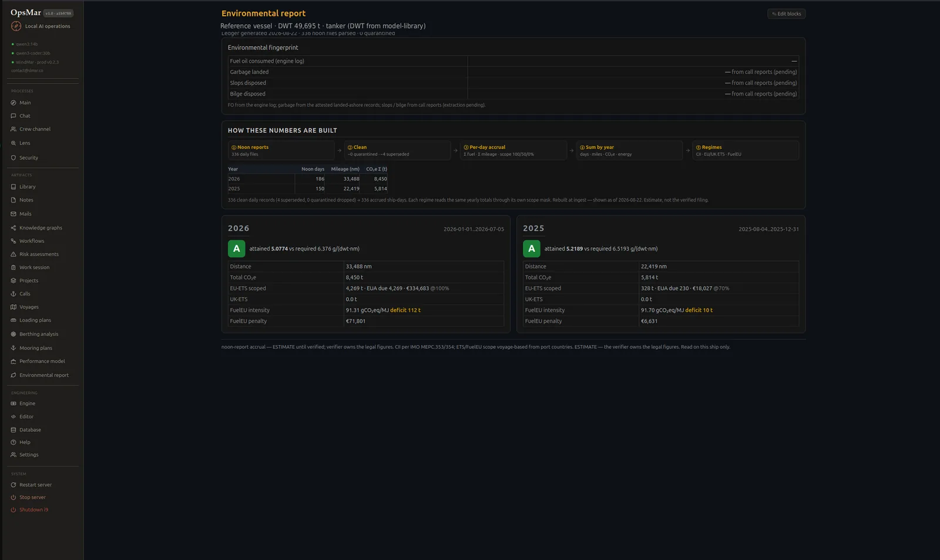This screenshot has height=560, width=940.
Task: Click the red Stop server power icon
Action: point(14,497)
